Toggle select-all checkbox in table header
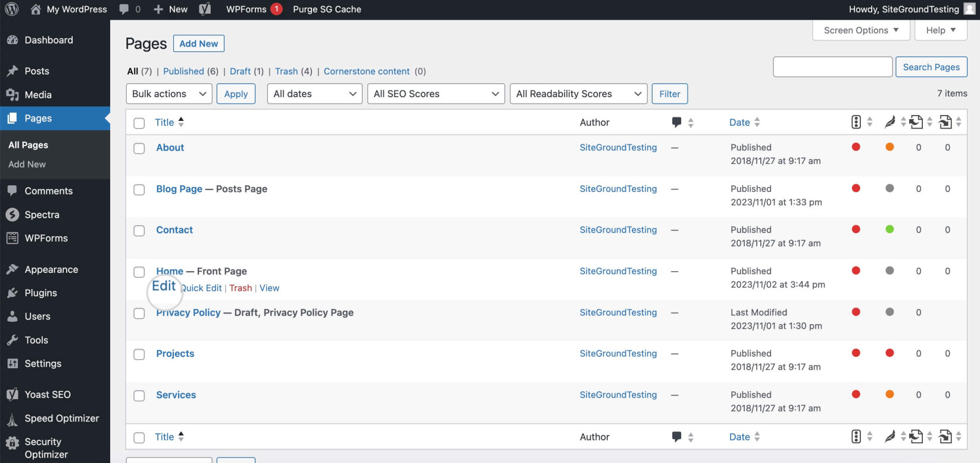980x463 pixels. click(x=139, y=123)
